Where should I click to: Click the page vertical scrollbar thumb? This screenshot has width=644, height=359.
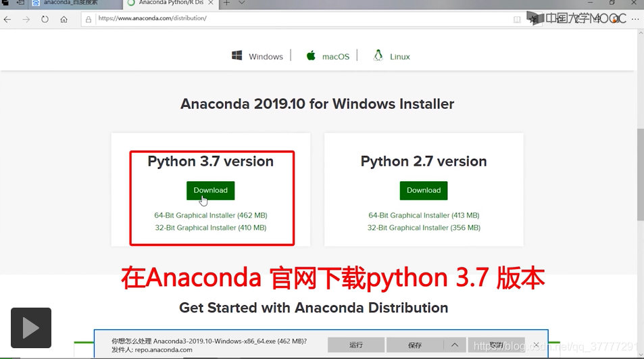[x=641, y=174]
